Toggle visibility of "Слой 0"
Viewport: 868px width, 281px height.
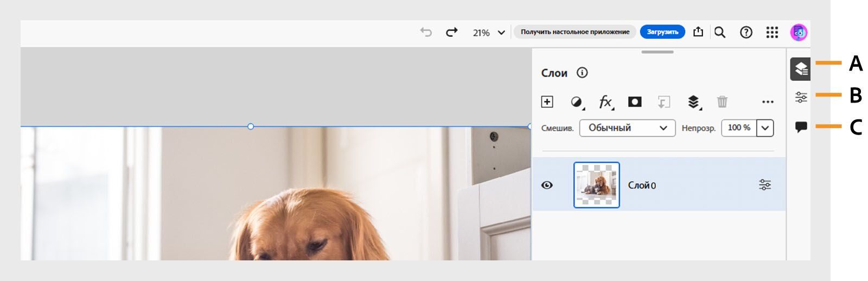[x=547, y=185]
